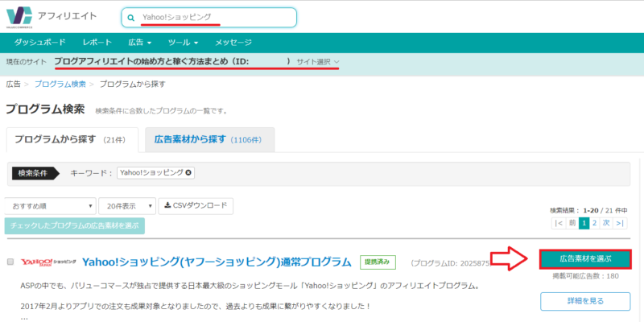Open the レポート menu item
The height and width of the screenshot is (322, 644).
tap(97, 43)
